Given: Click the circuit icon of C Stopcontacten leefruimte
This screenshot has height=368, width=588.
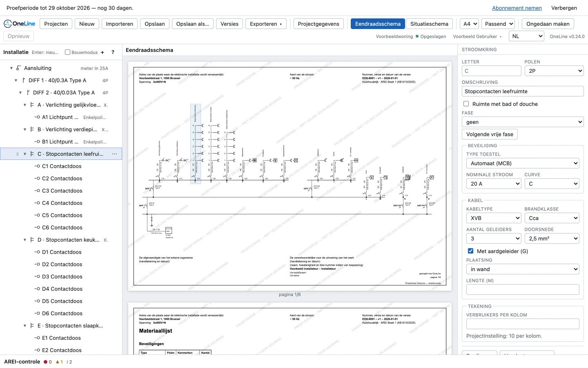Looking at the screenshot, I should click(32, 154).
